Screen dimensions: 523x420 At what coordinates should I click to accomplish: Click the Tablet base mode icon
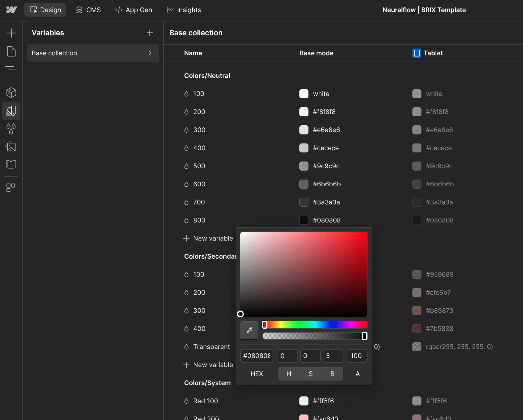pos(416,53)
